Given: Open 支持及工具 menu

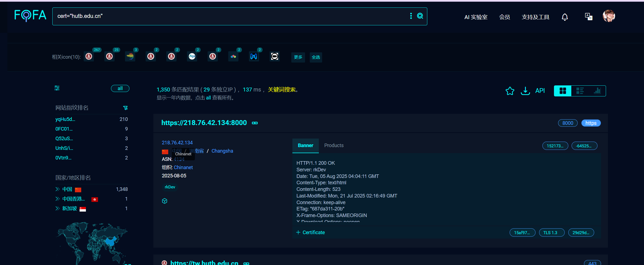Looking at the screenshot, I should 536,17.
